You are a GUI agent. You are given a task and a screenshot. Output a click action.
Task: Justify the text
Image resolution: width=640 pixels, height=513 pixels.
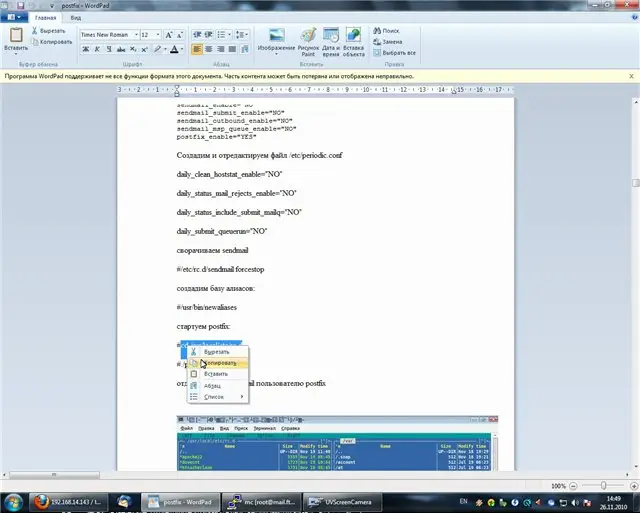coord(232,49)
